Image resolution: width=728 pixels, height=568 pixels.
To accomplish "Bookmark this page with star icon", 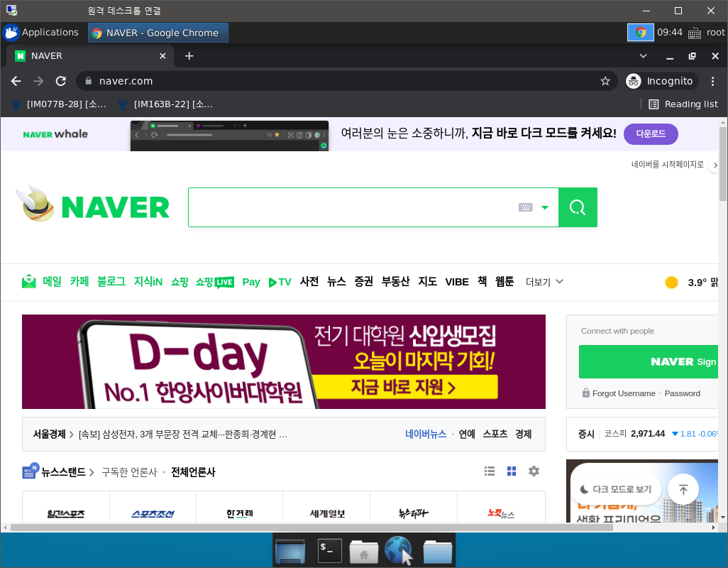I will [605, 81].
